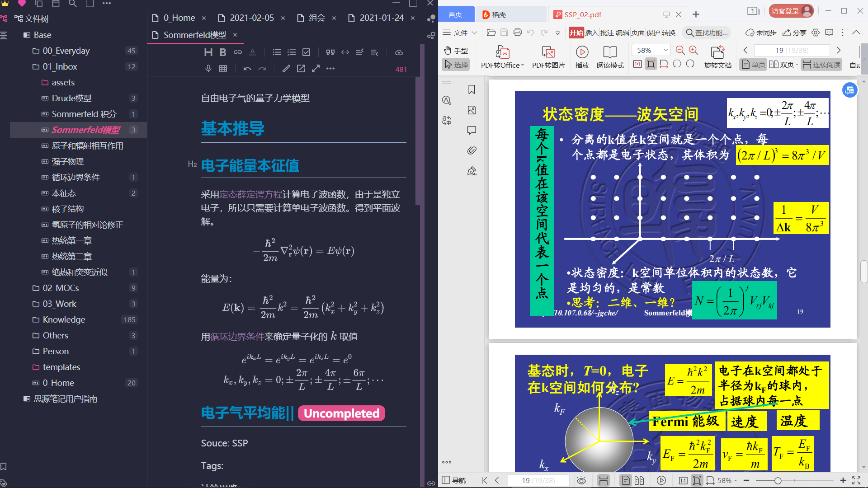Viewport: 868px width, 488px height.
Task: Toggle continuous reading 连续阅读 mode
Action: coord(821,65)
